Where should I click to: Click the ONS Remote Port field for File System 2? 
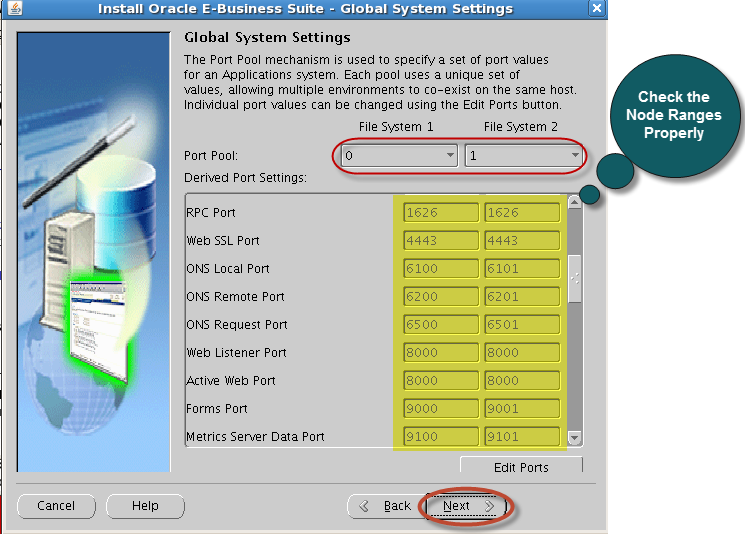pos(522,297)
